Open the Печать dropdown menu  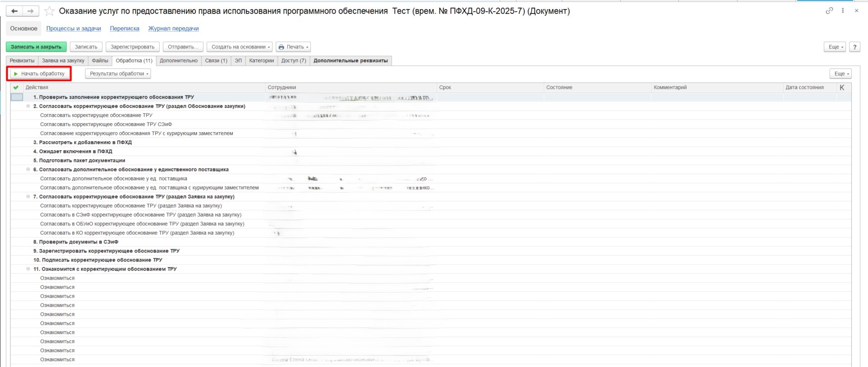[294, 47]
